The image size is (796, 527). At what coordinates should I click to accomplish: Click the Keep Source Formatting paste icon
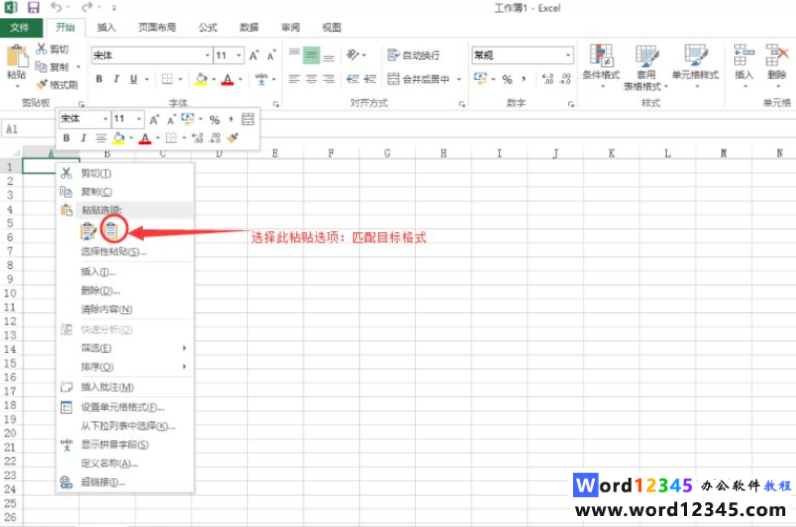tap(89, 231)
